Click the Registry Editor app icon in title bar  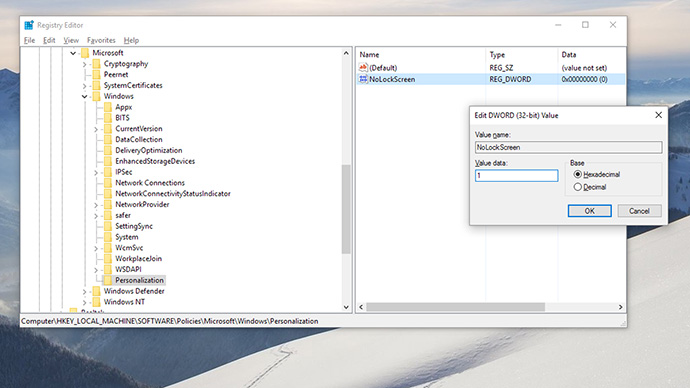coord(29,25)
